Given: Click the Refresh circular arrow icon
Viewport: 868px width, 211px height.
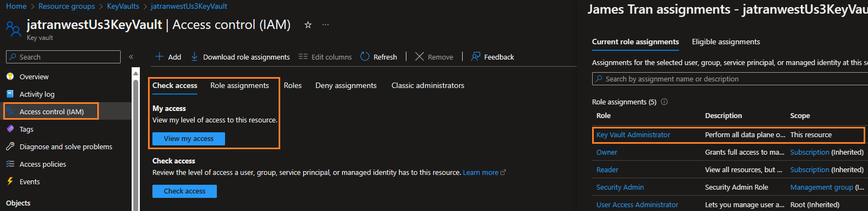Looking at the screenshot, I should (x=365, y=56).
